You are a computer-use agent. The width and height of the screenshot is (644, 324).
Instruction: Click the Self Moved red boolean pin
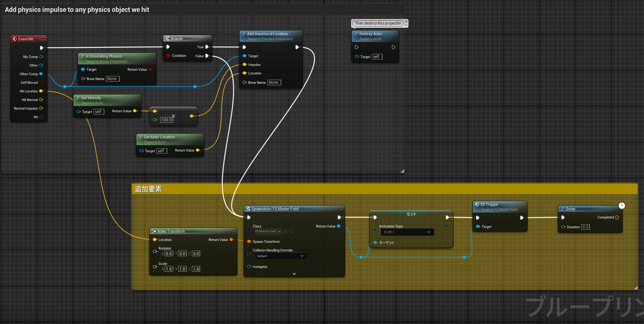click(41, 82)
